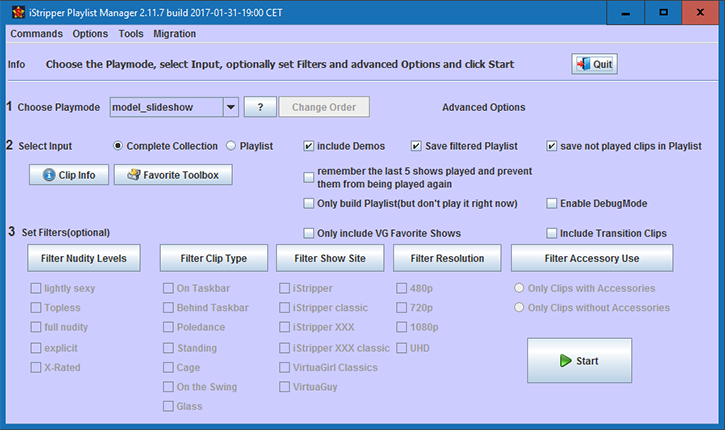The height and width of the screenshot is (430, 725).
Task: Click the application icon in title bar
Action: pos(18,12)
